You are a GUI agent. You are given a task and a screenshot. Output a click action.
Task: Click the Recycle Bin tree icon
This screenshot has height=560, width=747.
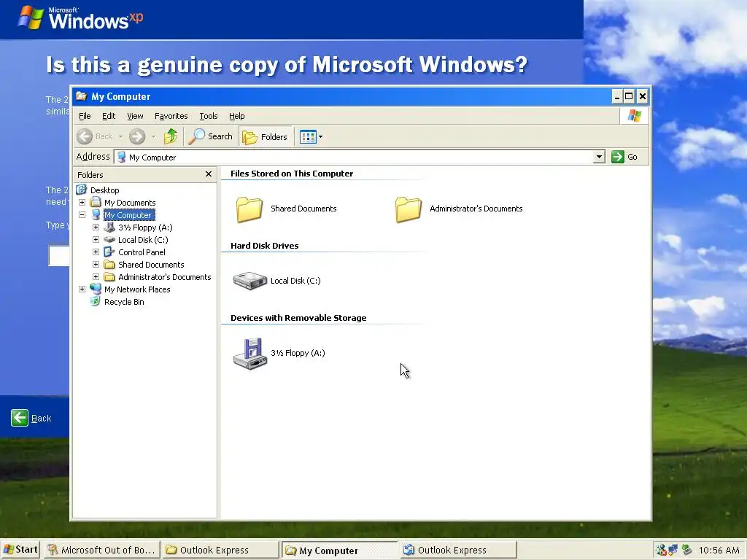[x=96, y=301]
